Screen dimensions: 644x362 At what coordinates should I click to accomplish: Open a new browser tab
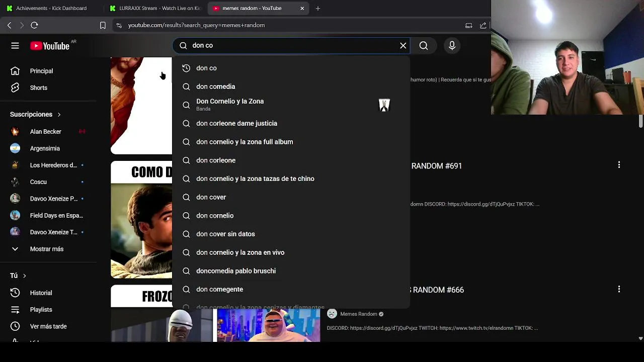[x=317, y=8]
